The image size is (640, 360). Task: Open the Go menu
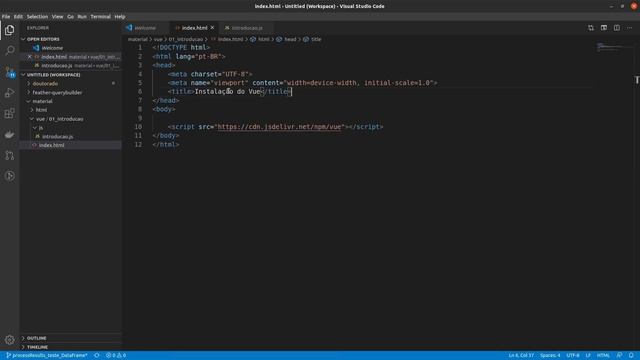[x=70, y=17]
